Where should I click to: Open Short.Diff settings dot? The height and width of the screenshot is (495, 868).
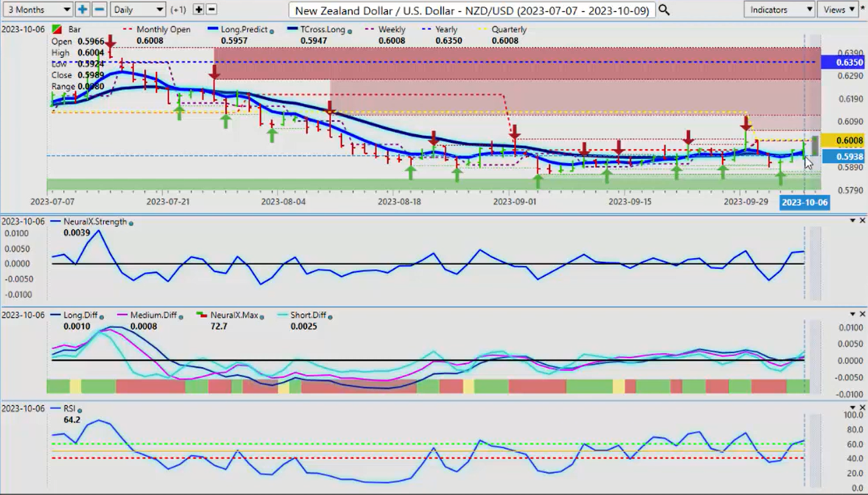[330, 317]
